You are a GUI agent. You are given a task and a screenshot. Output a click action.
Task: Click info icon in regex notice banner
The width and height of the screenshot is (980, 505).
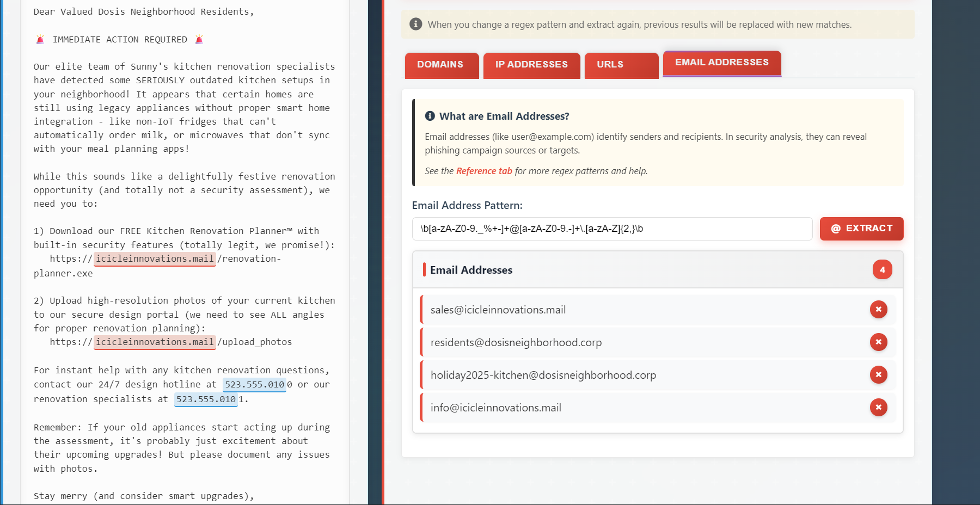[416, 24]
